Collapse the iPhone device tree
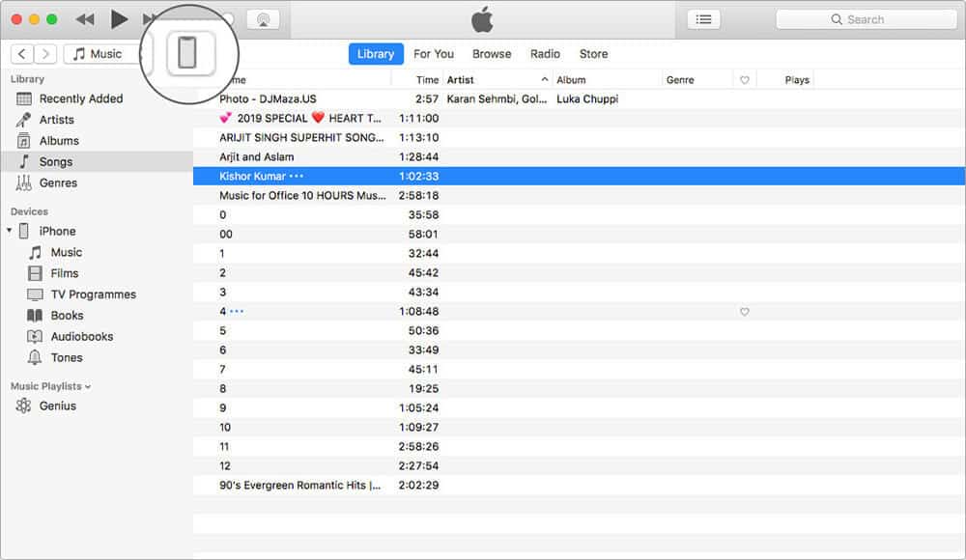Image resolution: width=966 pixels, height=560 pixels. [10, 231]
